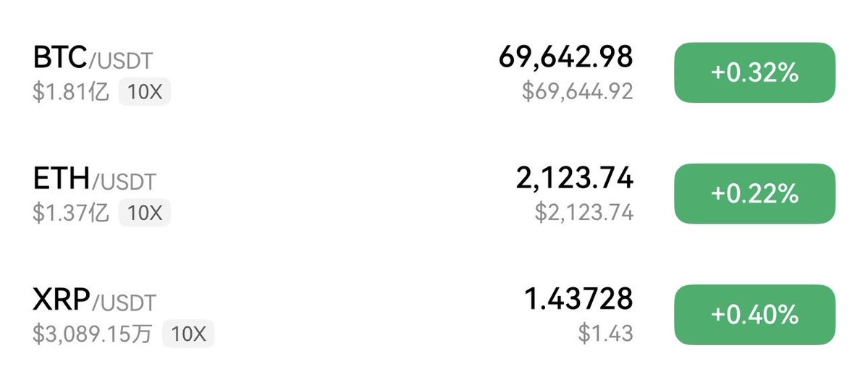Click the /USDT text beside BTC

coord(121,59)
